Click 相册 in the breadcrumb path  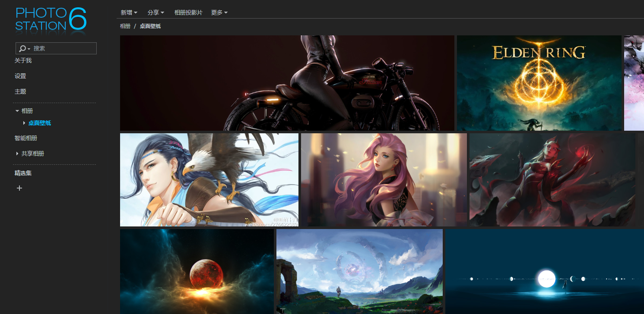(125, 26)
